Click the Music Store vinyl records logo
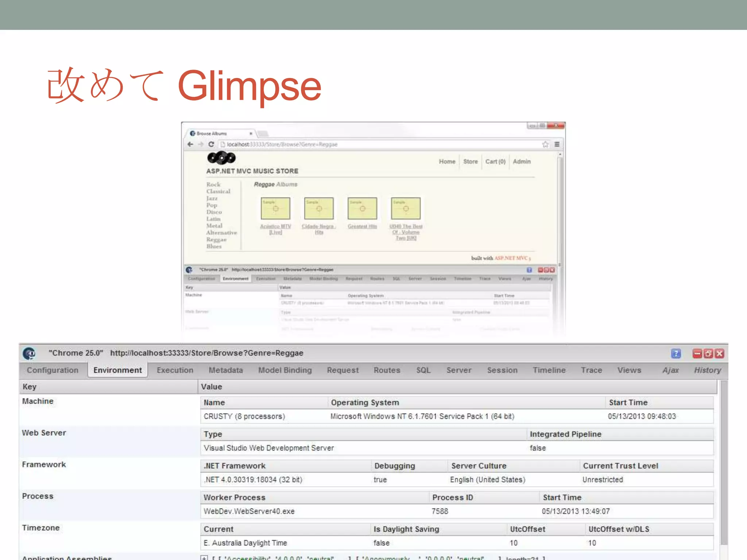The image size is (747, 560). tap(221, 158)
